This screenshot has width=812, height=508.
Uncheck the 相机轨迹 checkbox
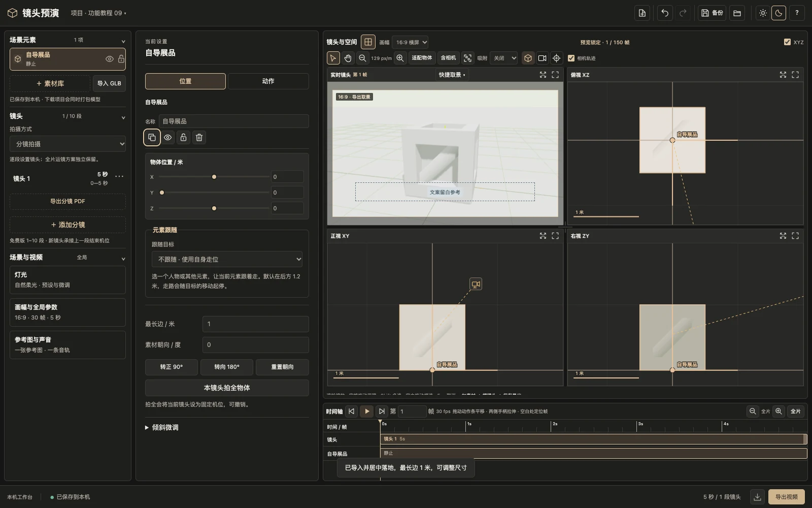coord(571,58)
